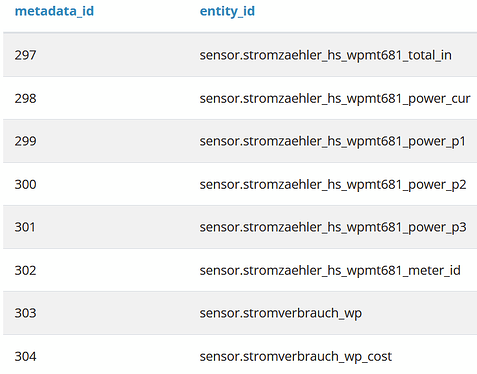Select the metadata_id cell 298
The width and height of the screenshot is (477, 374).
25,98
